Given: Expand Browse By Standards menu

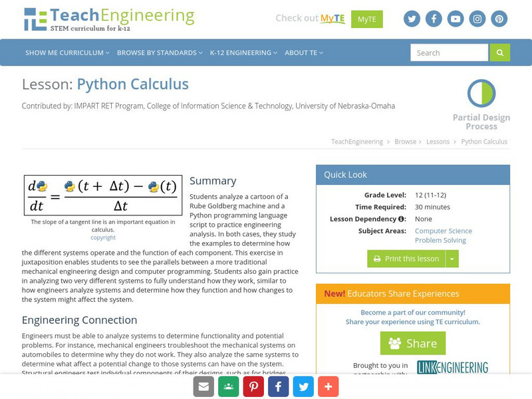Looking at the screenshot, I should click(160, 53).
